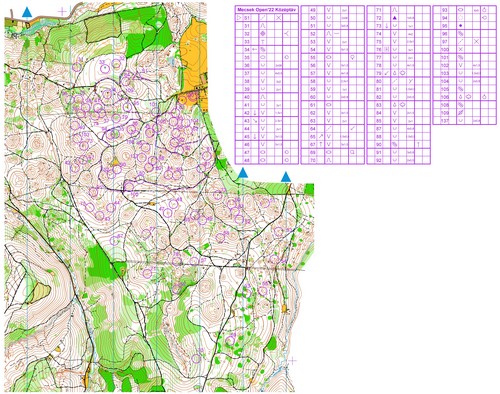Click the knoll symbol in row 52
The height and width of the screenshot is (394, 500).
pyautogui.click(x=329, y=34)
